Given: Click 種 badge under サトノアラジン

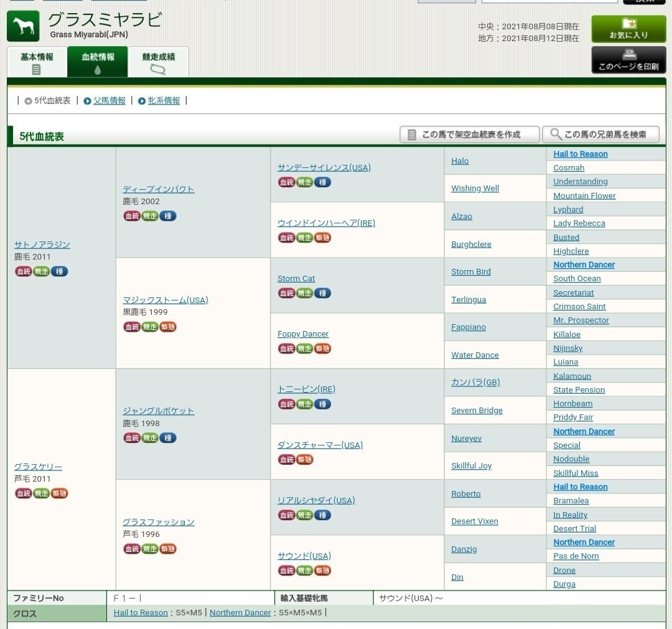Looking at the screenshot, I should pyautogui.click(x=59, y=271).
